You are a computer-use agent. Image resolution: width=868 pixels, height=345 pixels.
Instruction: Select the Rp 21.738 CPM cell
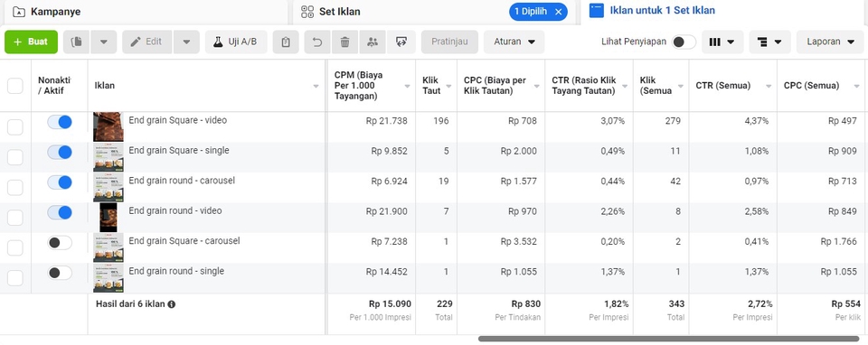386,120
